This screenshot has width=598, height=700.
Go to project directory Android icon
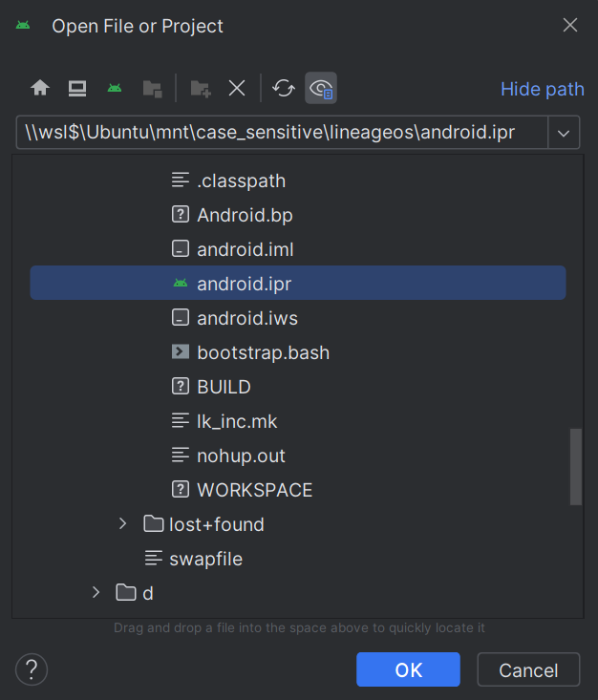click(x=115, y=88)
